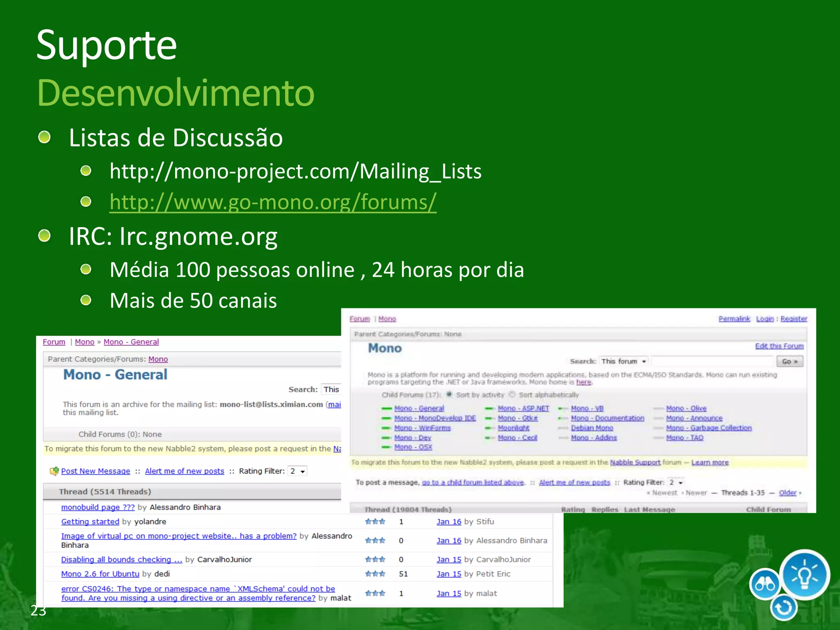Image resolution: width=840 pixels, height=630 pixels.
Task: Open Mono - General child forum link
Action: [419, 409]
